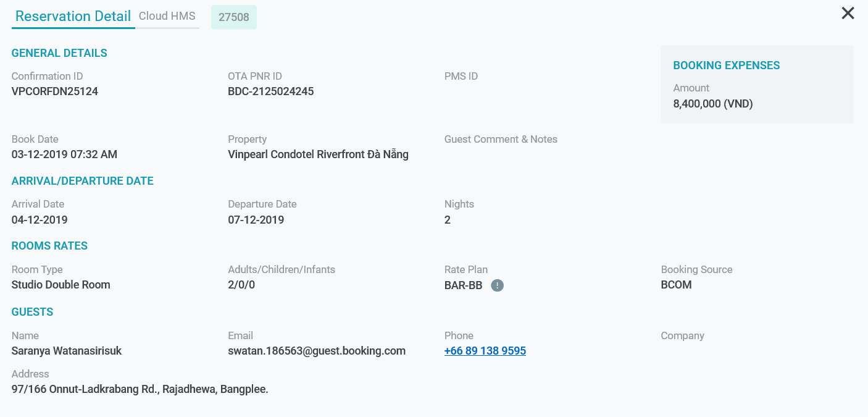Click the Onnut-Ladkrabang Rd. address text

pyautogui.click(x=140, y=389)
